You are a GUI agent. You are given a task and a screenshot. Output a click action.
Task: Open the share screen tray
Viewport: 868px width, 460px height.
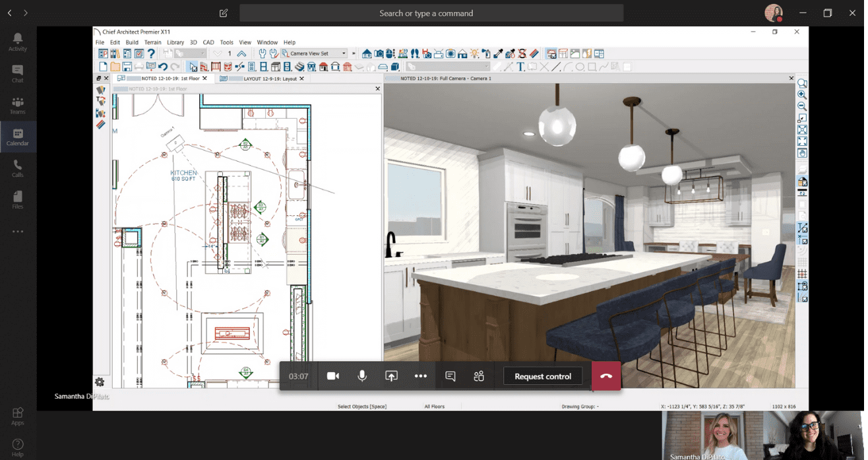(x=391, y=376)
